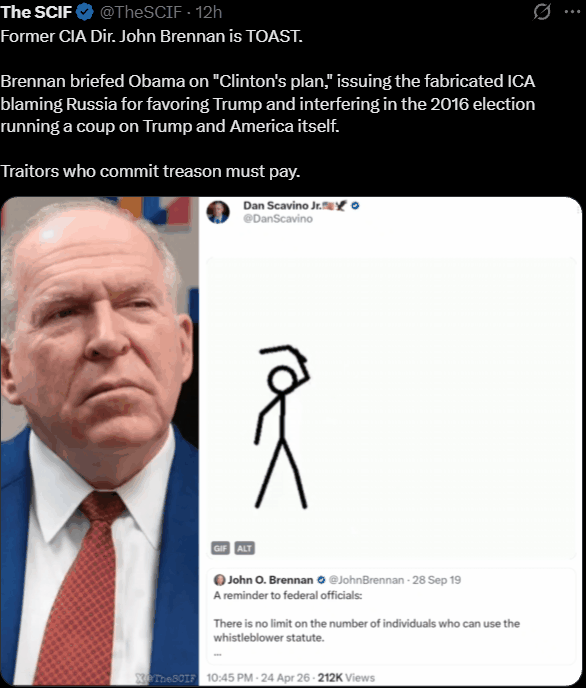Click the GIF badge on the animation

(x=220, y=548)
